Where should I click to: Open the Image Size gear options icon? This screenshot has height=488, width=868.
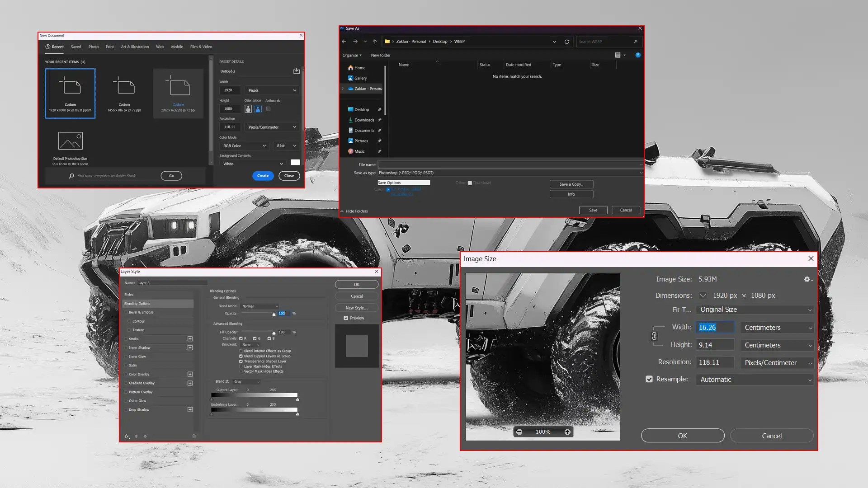coord(807,279)
